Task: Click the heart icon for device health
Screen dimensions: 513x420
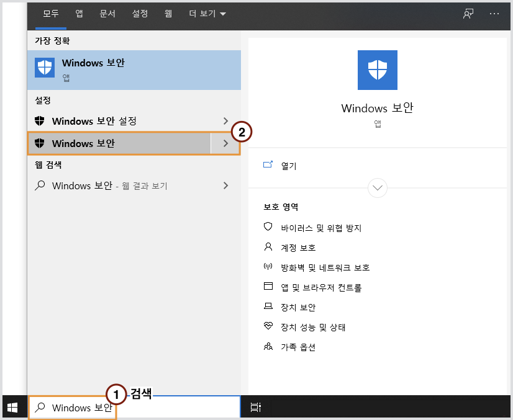Action: point(268,326)
